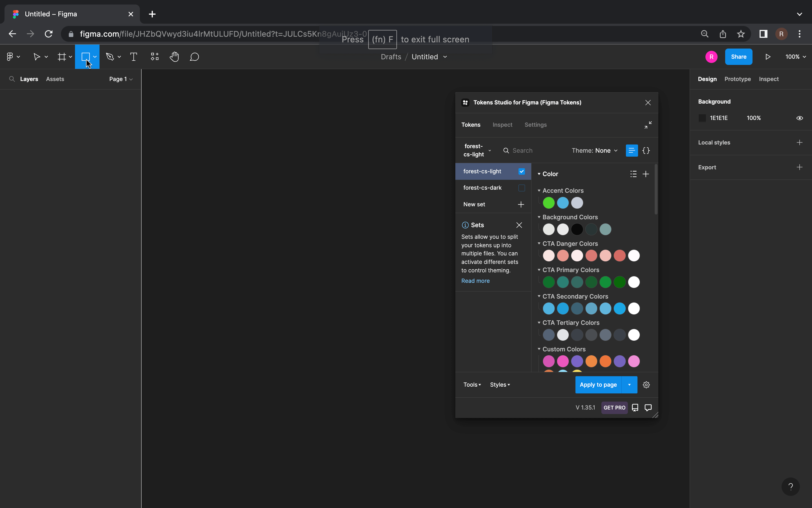This screenshot has height=508, width=812.
Task: Switch to list view in tokens toolbar
Action: click(632, 150)
